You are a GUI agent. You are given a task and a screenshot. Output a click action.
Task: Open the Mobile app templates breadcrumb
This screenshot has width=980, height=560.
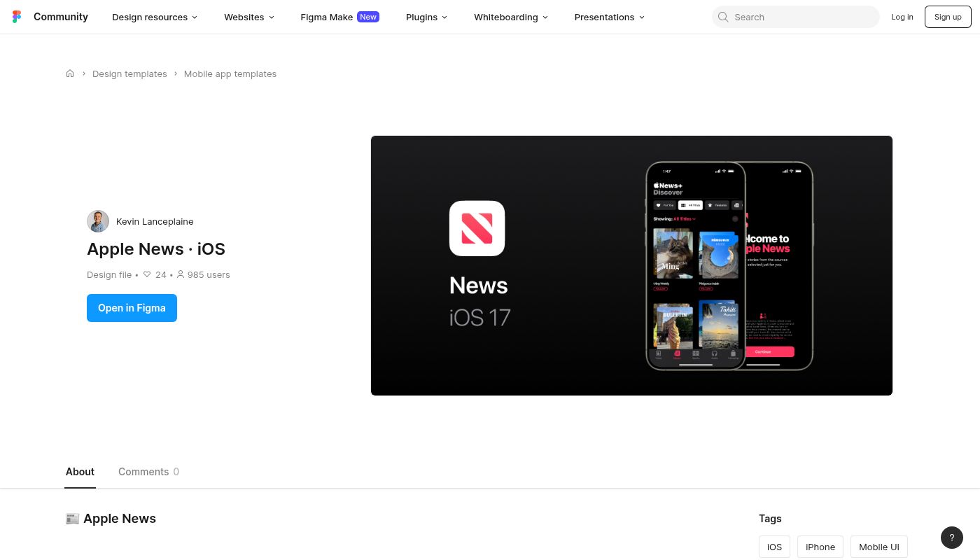[230, 73]
